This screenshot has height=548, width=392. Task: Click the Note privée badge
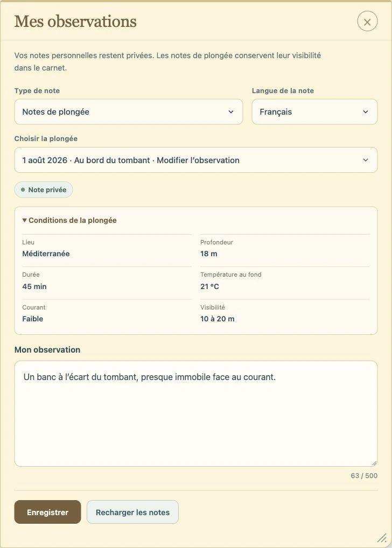coord(44,190)
